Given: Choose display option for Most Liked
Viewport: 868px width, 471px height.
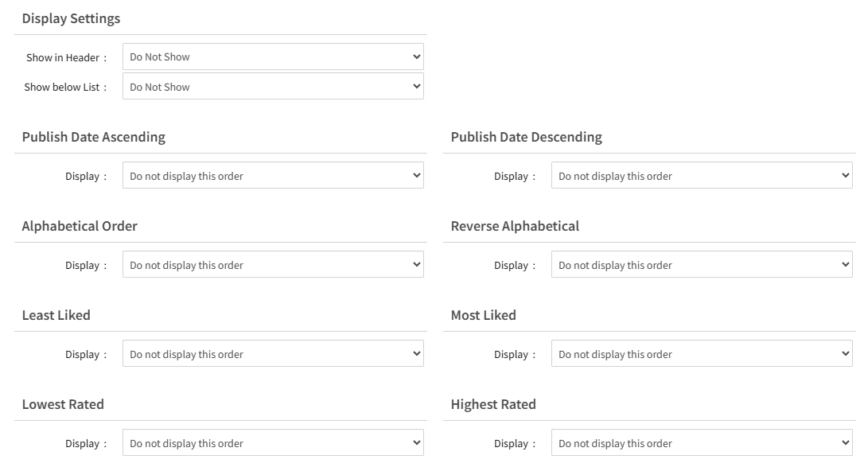Looking at the screenshot, I should click(x=702, y=354).
